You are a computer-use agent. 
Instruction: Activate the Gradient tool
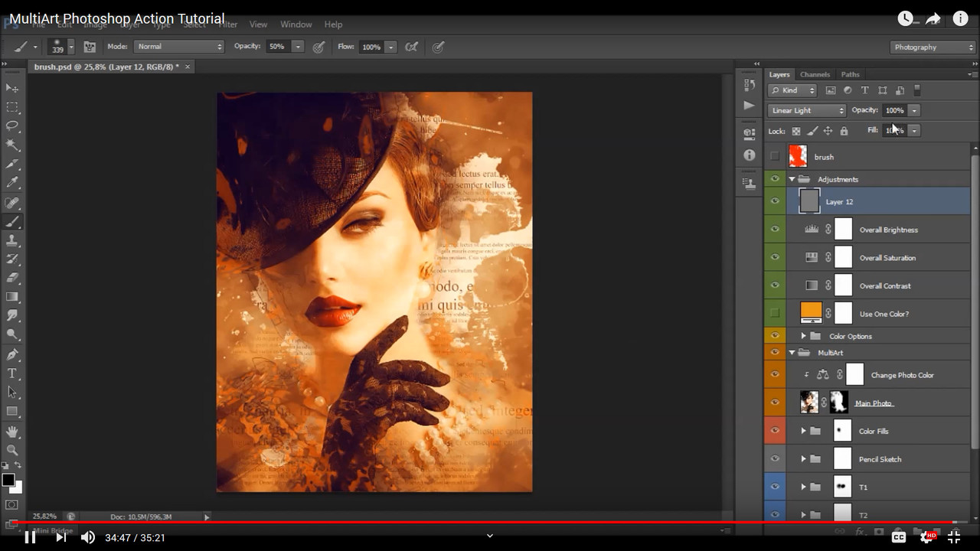tap(11, 298)
